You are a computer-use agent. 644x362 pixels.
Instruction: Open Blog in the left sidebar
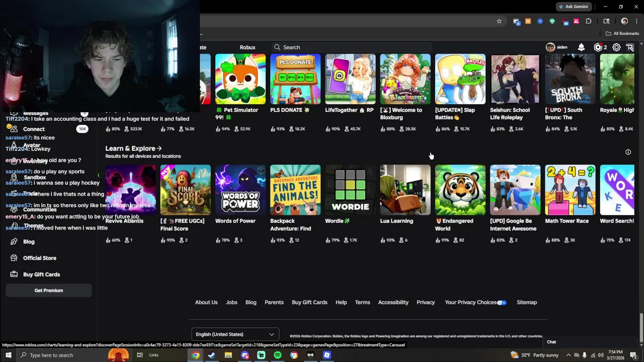pyautogui.click(x=29, y=242)
